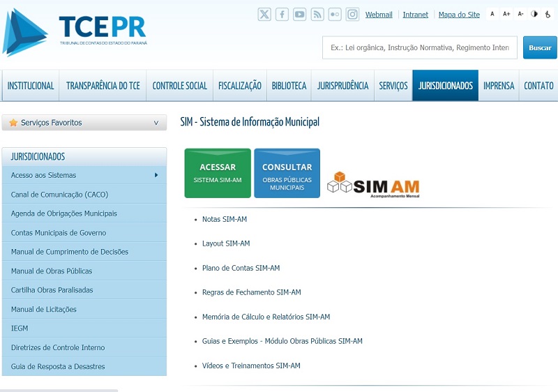This screenshot has height=392, width=558.
Task: Open the Facebook social icon
Action: 282,15
